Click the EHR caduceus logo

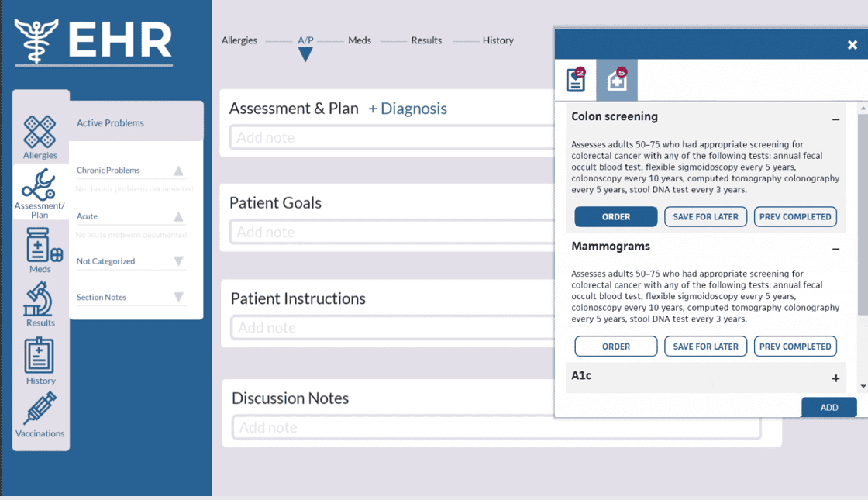[x=36, y=40]
